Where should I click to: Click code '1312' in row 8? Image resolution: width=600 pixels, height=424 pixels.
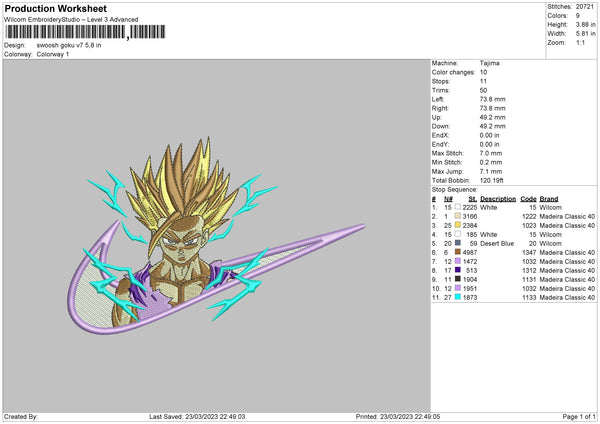click(x=529, y=270)
